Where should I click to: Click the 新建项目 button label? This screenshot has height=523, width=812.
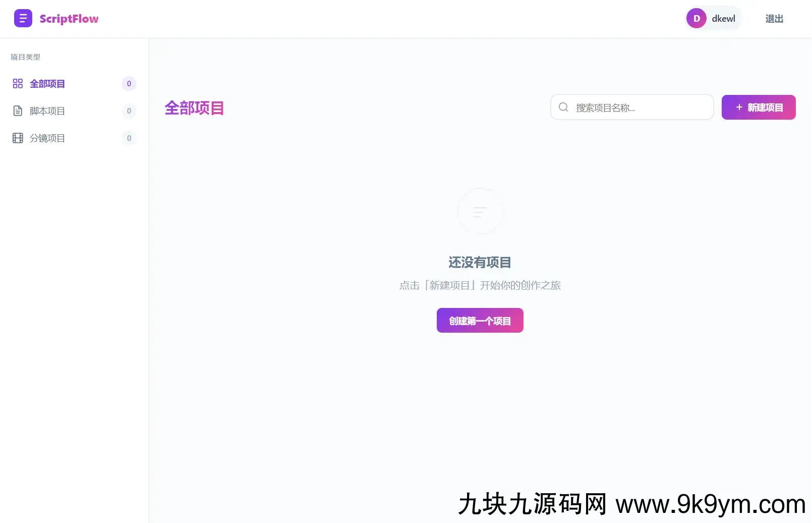point(765,108)
